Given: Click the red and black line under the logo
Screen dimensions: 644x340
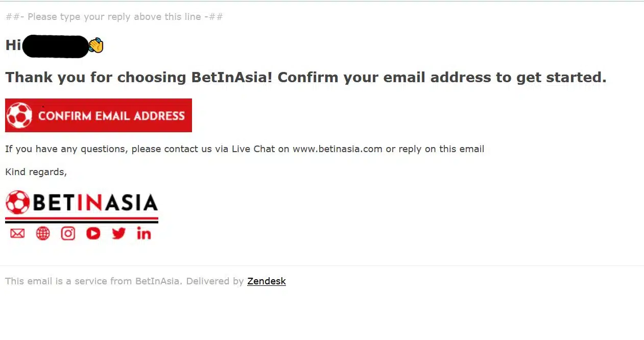Looking at the screenshot, I should [82, 220].
